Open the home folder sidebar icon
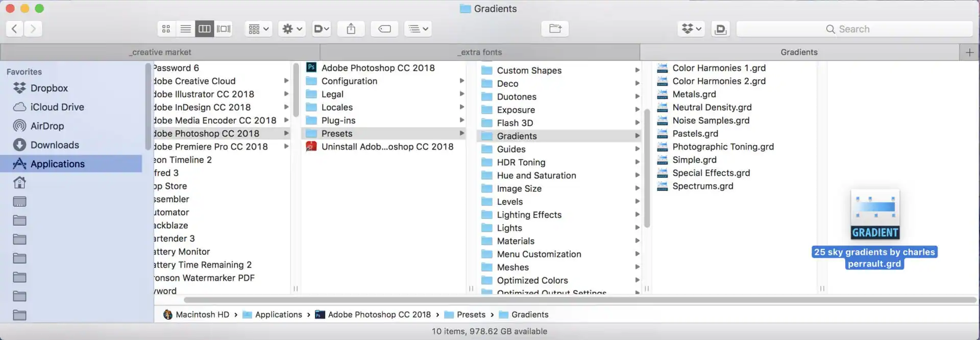 tap(19, 182)
